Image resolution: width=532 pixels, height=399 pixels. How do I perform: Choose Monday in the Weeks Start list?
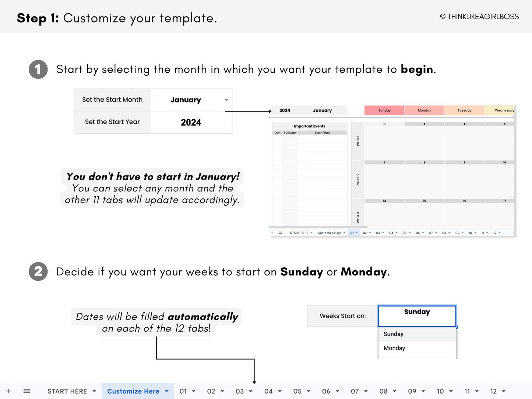(394, 348)
